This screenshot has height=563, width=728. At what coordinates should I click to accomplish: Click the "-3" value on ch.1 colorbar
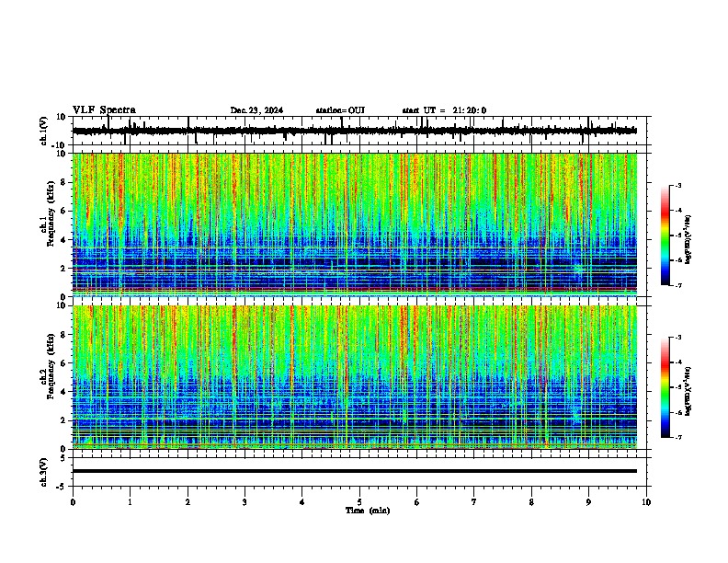[678, 185]
